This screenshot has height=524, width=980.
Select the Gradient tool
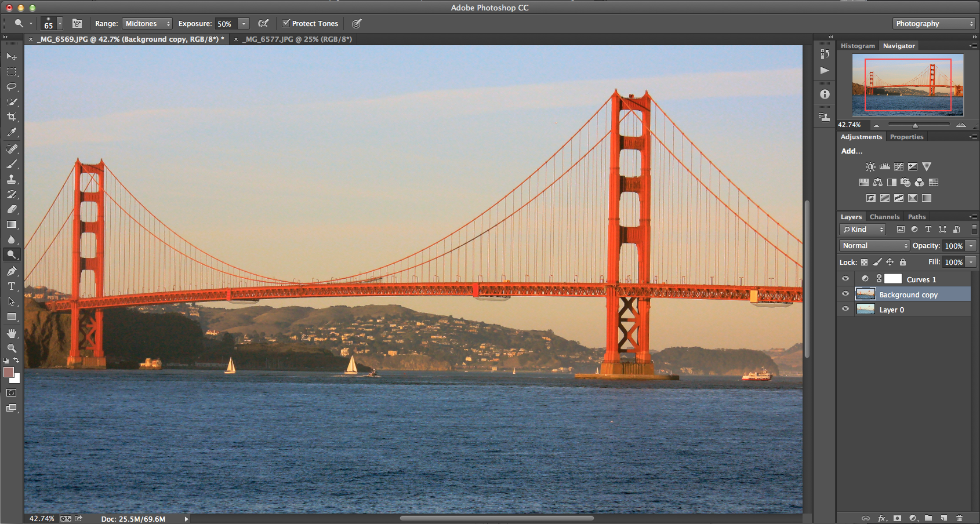12,224
